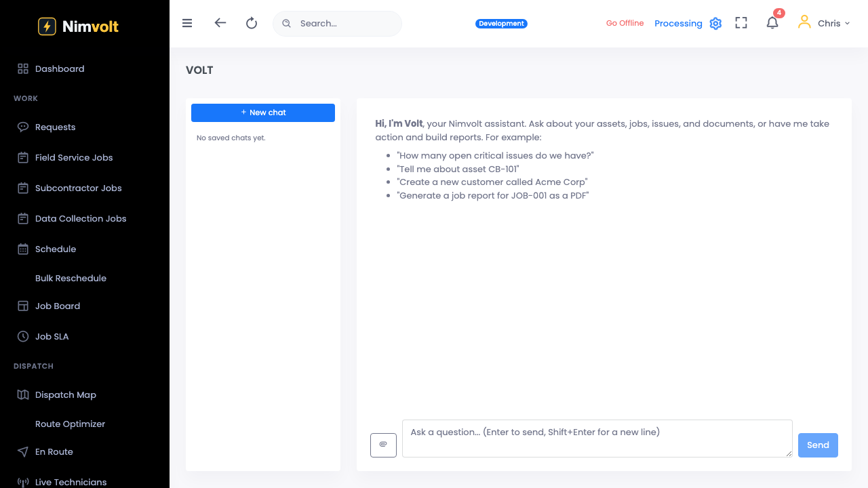
Task: Reload with the refresh icon
Action: pyautogui.click(x=252, y=23)
